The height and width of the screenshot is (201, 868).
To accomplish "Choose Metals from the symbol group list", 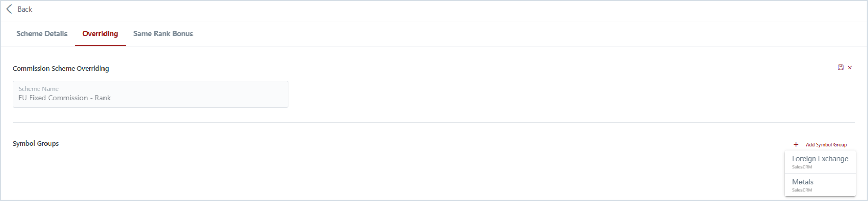I will click(820, 185).
